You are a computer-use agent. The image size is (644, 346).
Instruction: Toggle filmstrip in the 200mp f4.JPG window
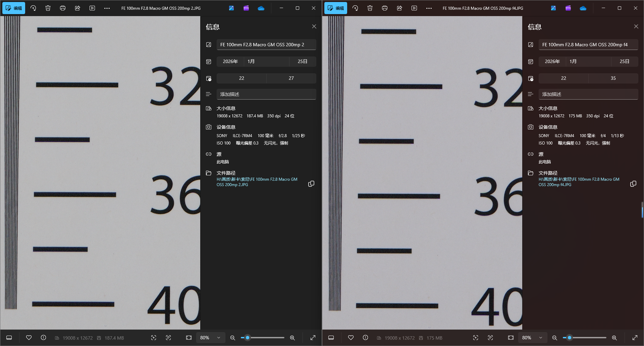click(x=331, y=338)
